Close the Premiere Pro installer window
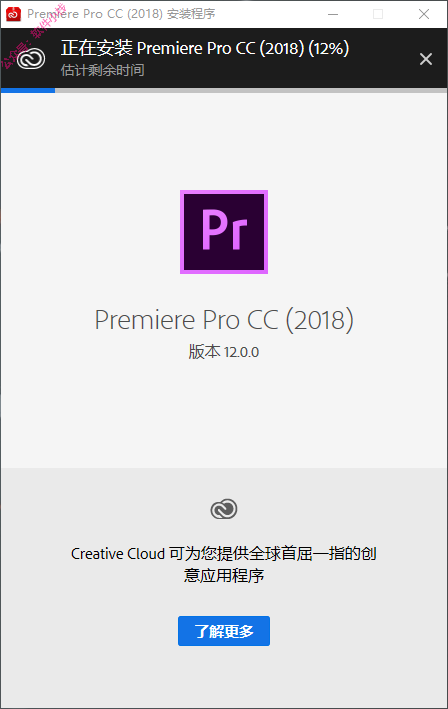Viewport: 448px width, 709px height. [x=424, y=14]
